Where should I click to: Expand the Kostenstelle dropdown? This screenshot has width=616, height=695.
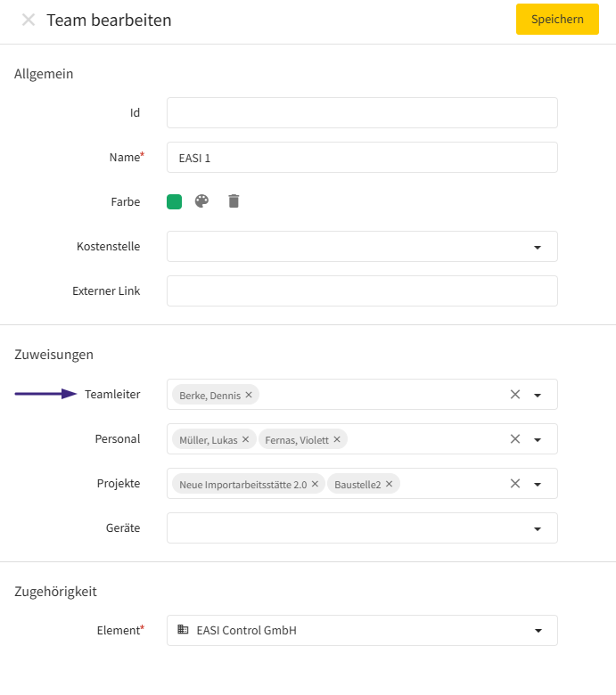[538, 247]
